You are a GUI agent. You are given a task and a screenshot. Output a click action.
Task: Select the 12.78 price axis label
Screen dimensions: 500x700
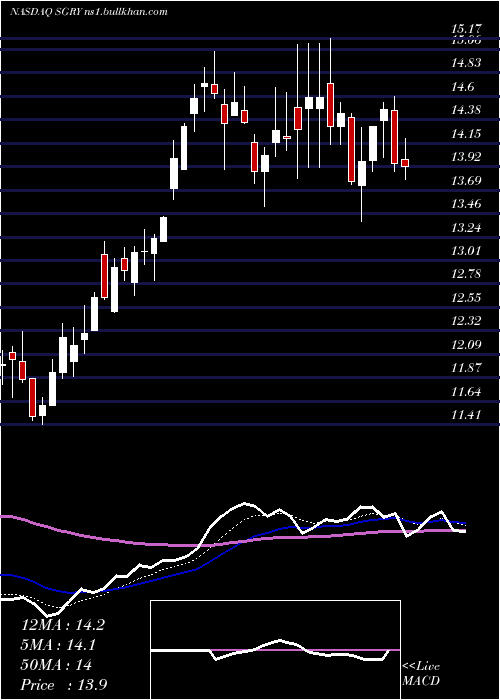point(466,274)
